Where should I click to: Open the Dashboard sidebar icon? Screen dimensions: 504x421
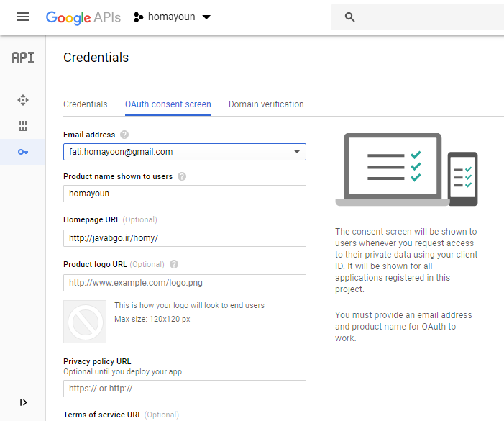point(23,100)
